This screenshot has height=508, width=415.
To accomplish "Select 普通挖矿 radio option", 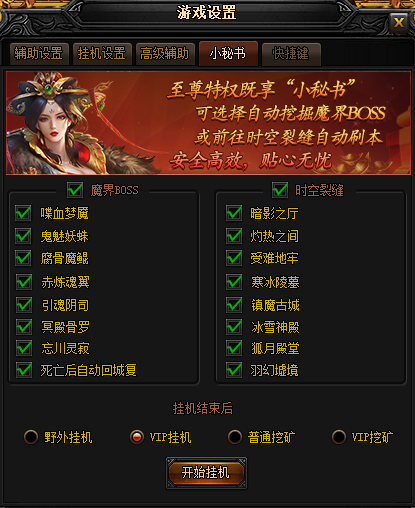I will (x=235, y=437).
